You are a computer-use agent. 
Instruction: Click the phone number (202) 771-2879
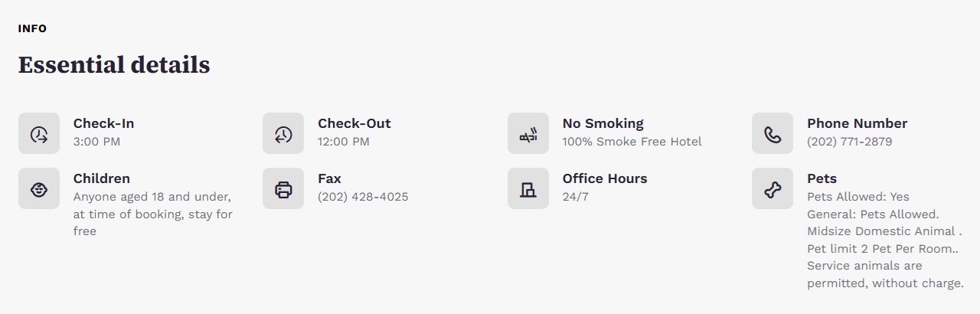tap(850, 142)
